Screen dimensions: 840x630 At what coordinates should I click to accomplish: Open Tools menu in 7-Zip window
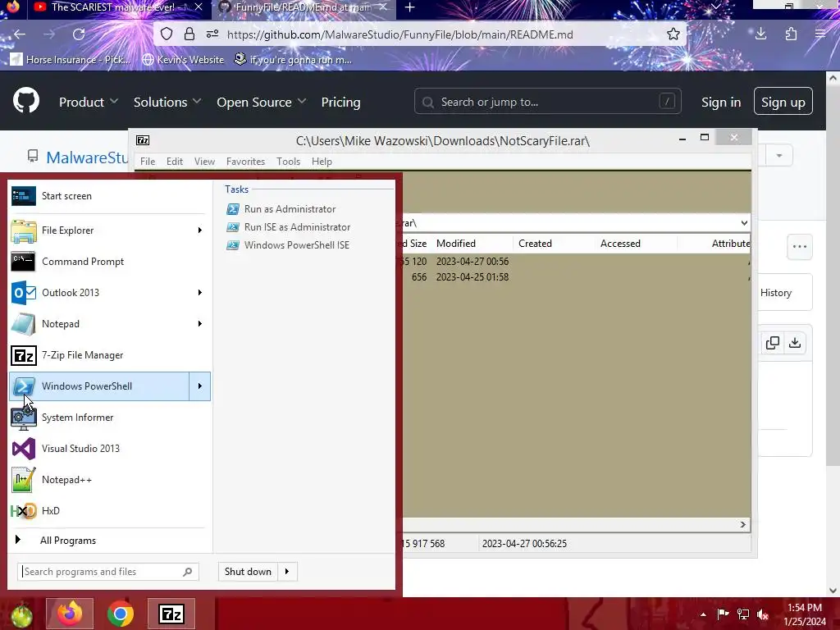288,162
